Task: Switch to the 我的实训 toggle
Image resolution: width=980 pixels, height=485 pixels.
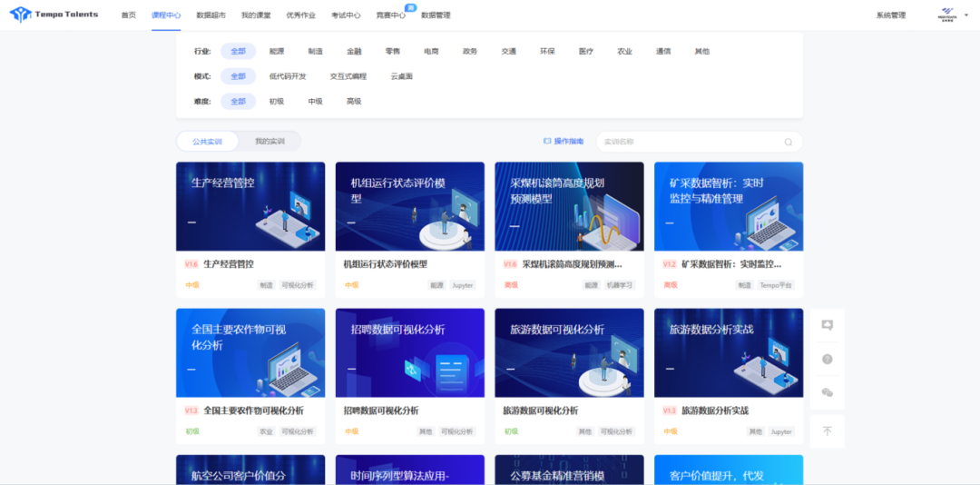Action: (269, 142)
